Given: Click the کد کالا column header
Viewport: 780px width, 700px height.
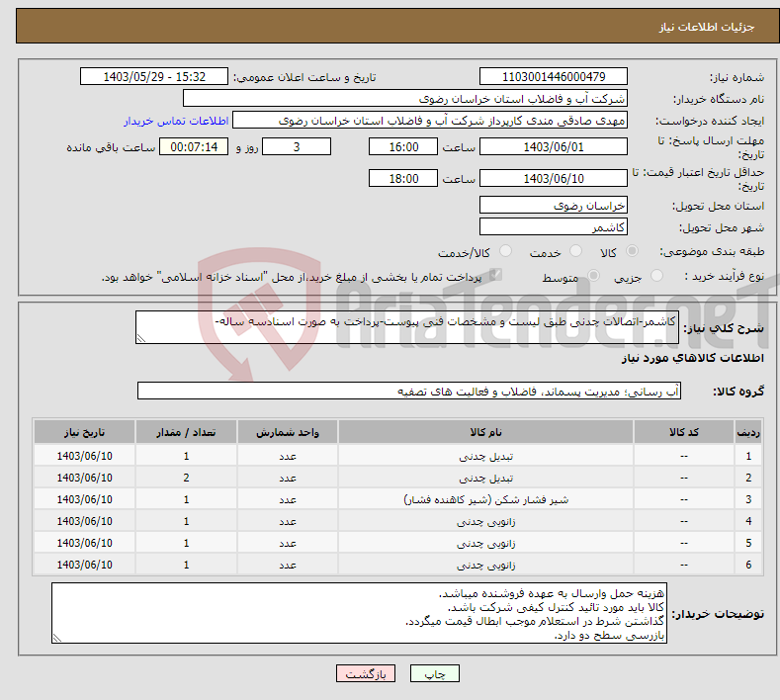Looking at the screenshot, I should coord(684,432).
